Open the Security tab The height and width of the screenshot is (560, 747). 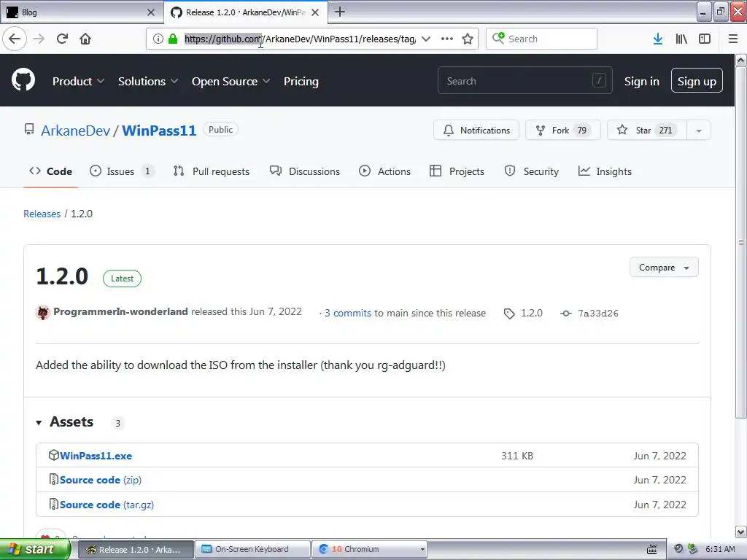[531, 171]
